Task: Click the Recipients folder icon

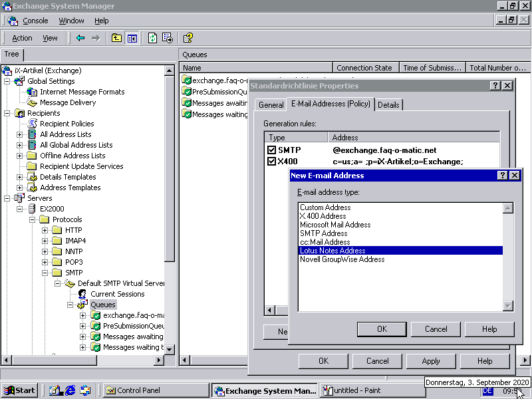Action: [x=20, y=113]
